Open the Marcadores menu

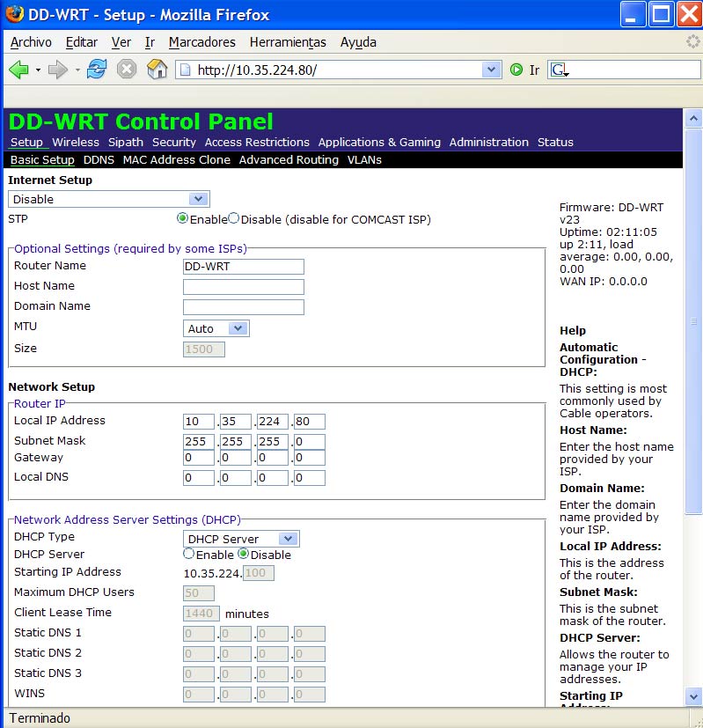(201, 42)
